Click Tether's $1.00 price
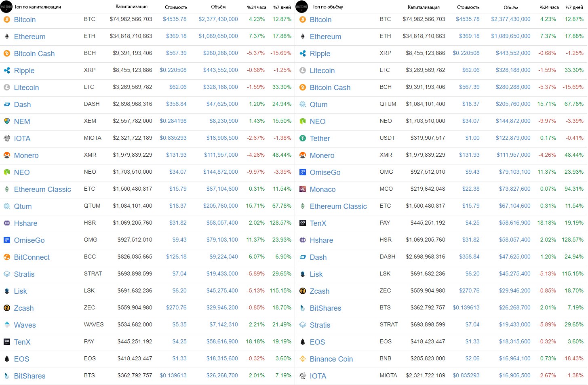 coord(472,138)
